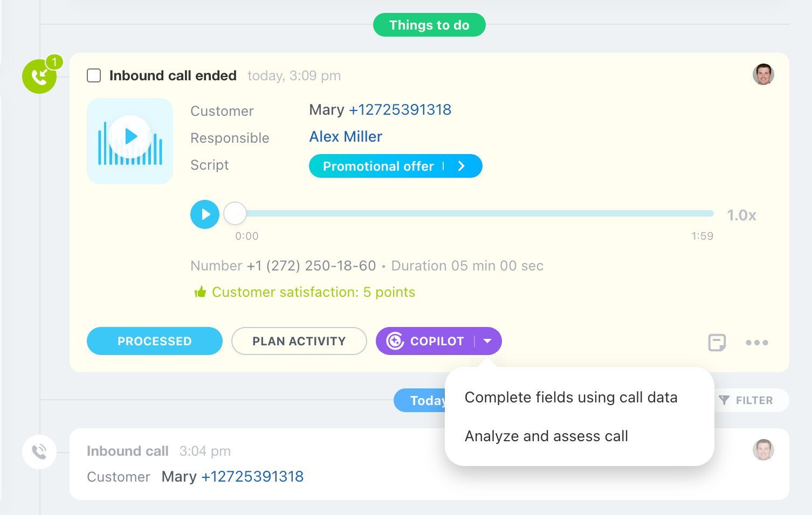Change the 1.0x playback speed
Viewport: 812px width, 515px height.
tap(741, 215)
